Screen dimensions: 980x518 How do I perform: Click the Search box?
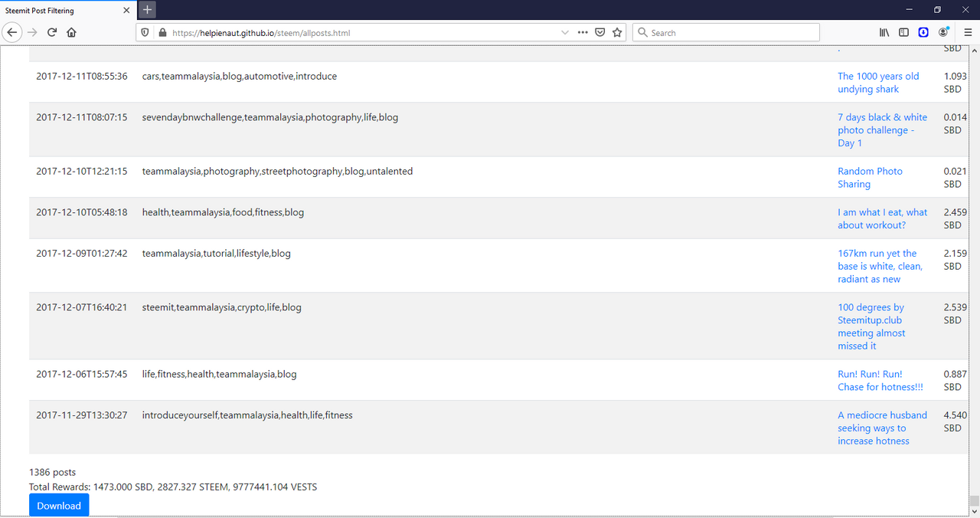[x=726, y=33]
